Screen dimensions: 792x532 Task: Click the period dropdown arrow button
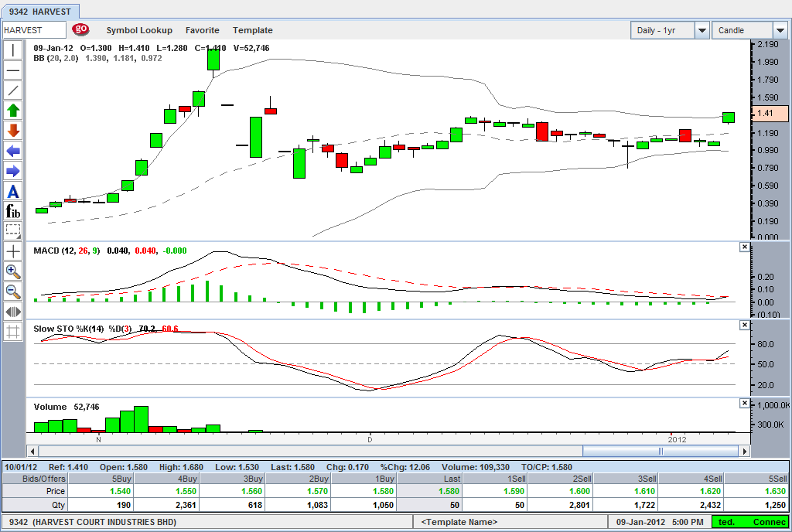click(702, 30)
